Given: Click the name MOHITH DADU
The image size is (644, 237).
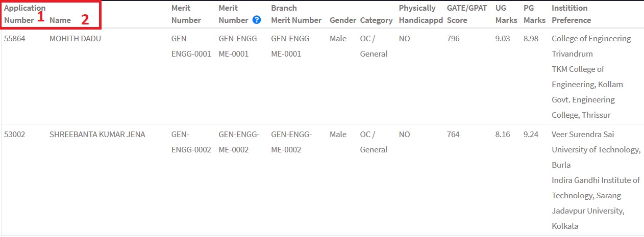Looking at the screenshot, I should pos(75,39).
